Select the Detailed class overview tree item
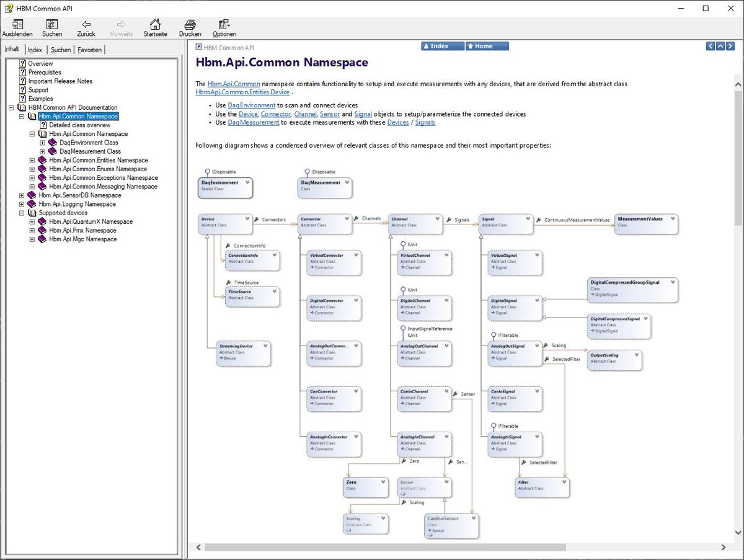The image size is (744, 560). [80, 125]
